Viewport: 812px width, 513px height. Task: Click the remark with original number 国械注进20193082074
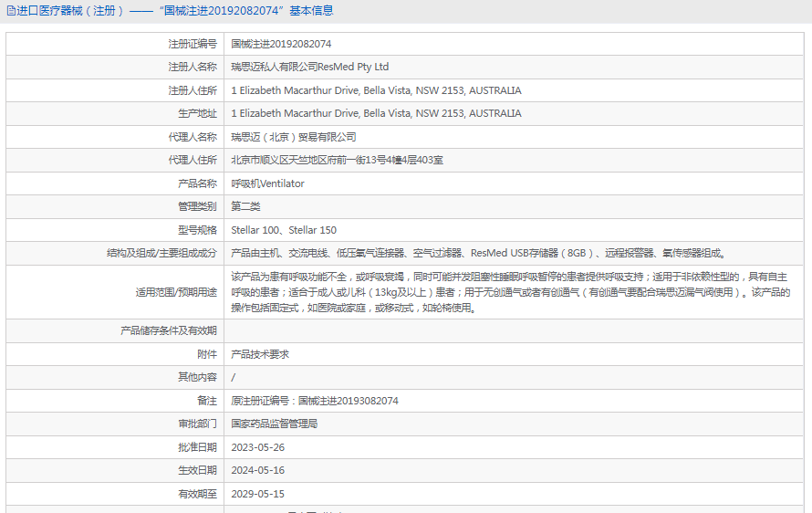[x=315, y=401]
